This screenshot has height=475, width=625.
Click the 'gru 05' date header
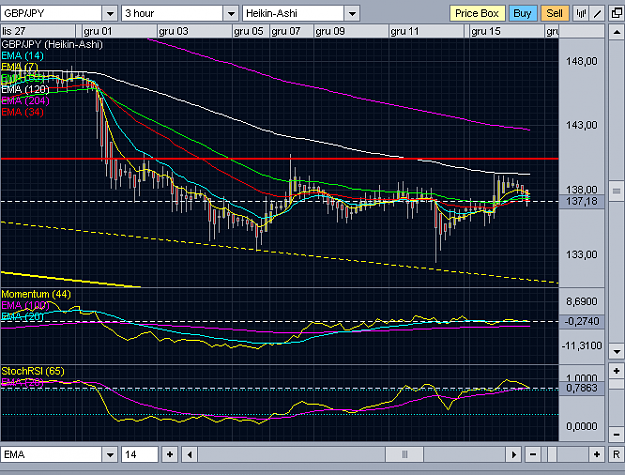(249, 31)
